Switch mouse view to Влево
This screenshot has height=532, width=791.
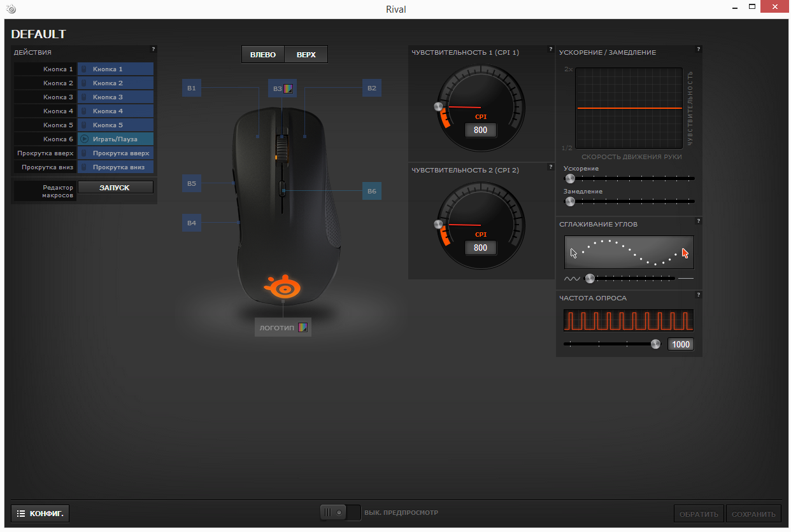(x=263, y=55)
